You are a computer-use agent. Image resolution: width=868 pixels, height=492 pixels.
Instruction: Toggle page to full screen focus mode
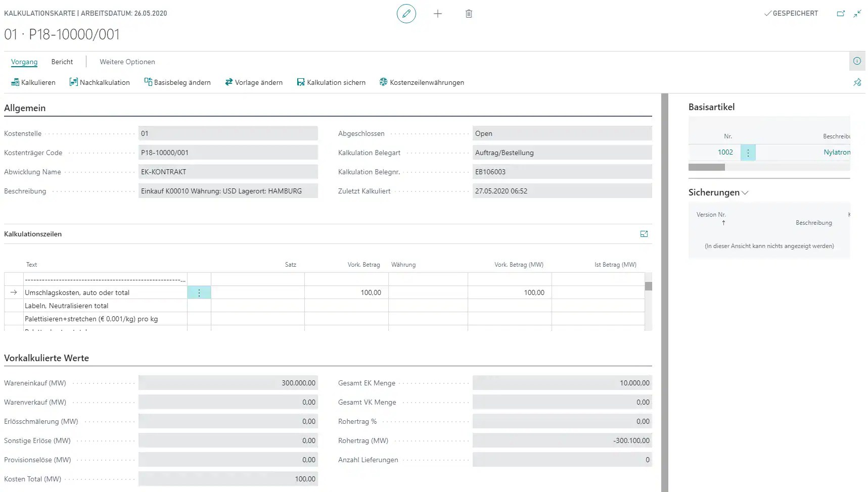click(841, 14)
